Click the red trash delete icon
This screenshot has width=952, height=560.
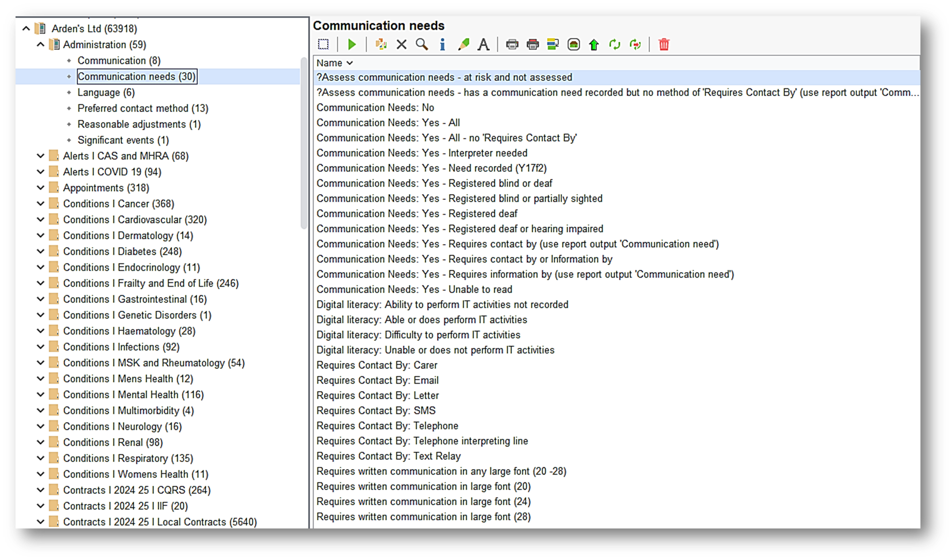coord(664,45)
